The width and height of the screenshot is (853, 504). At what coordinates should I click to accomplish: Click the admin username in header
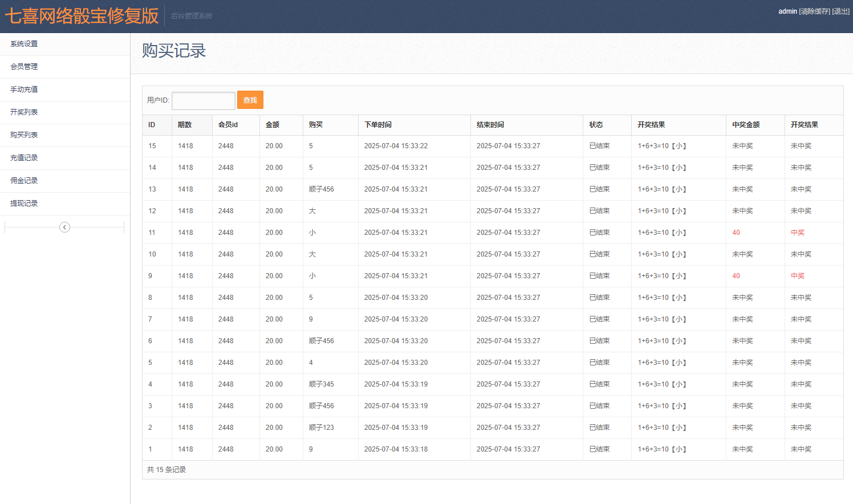point(787,11)
